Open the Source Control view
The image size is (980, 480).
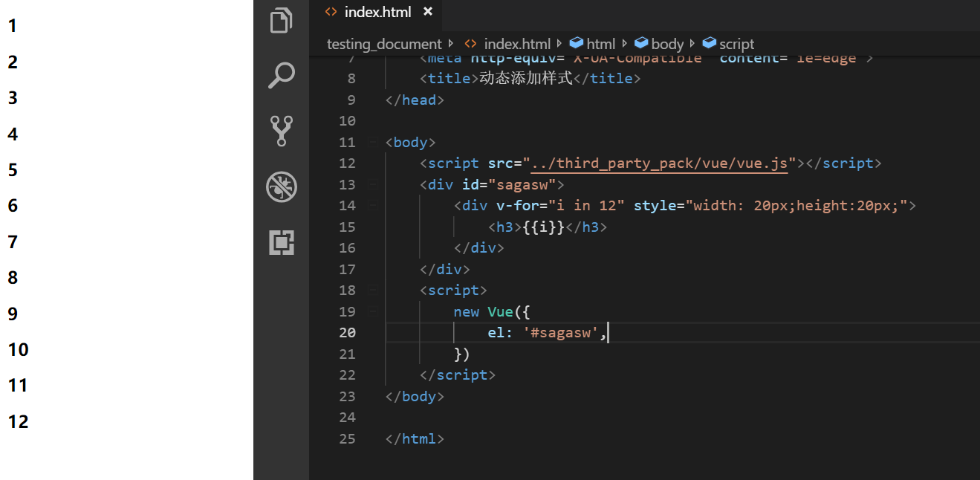282,131
